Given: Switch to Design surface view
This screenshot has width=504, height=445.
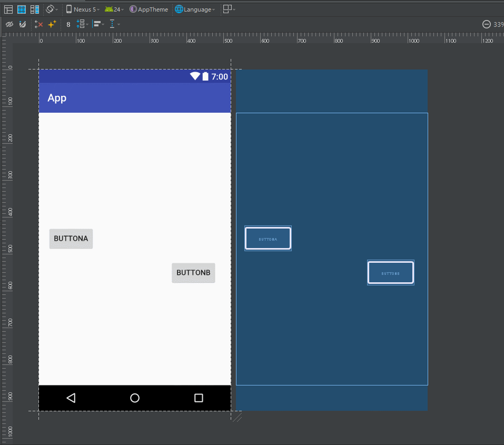Looking at the screenshot, I should (8, 9).
